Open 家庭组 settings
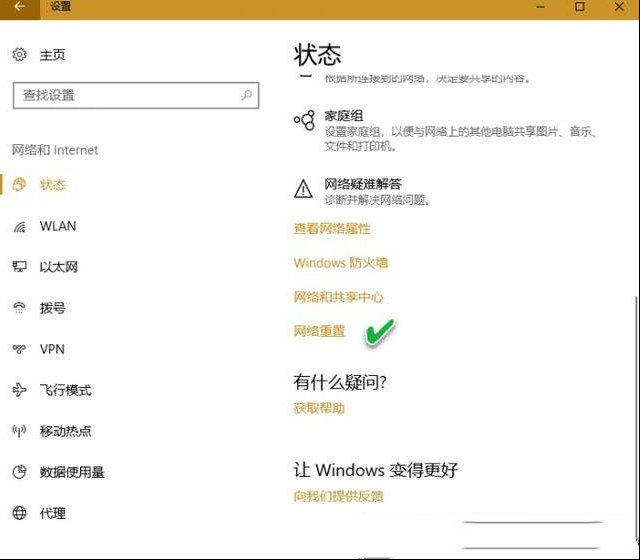 [344, 116]
